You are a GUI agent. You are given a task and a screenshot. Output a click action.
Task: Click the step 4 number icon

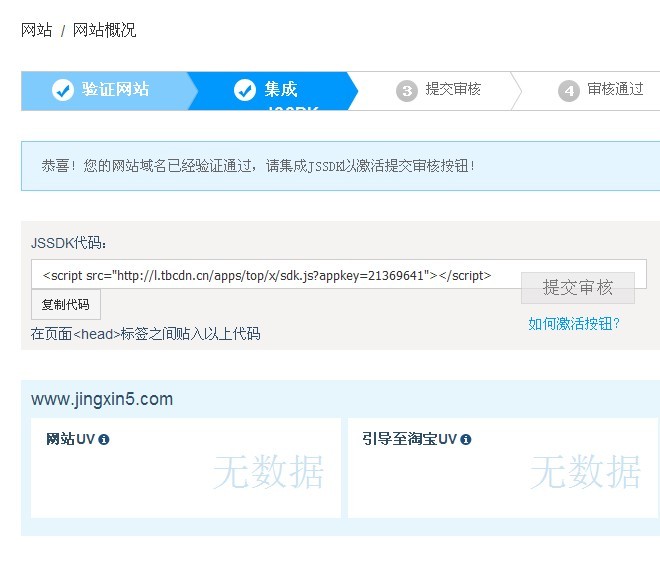click(x=569, y=91)
